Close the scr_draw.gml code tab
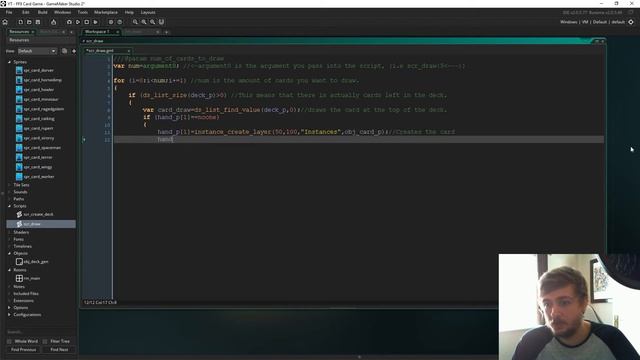 point(128,51)
